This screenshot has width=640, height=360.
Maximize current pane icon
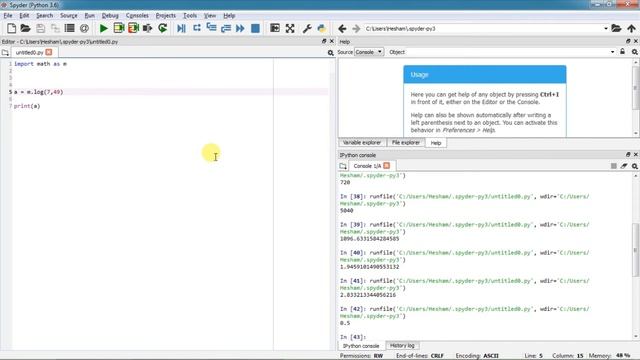coord(275,28)
